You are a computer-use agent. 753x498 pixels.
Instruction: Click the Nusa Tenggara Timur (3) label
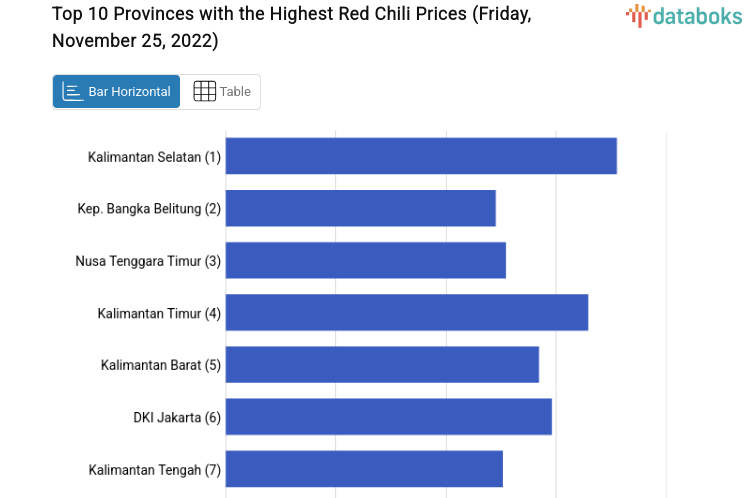[x=148, y=261]
